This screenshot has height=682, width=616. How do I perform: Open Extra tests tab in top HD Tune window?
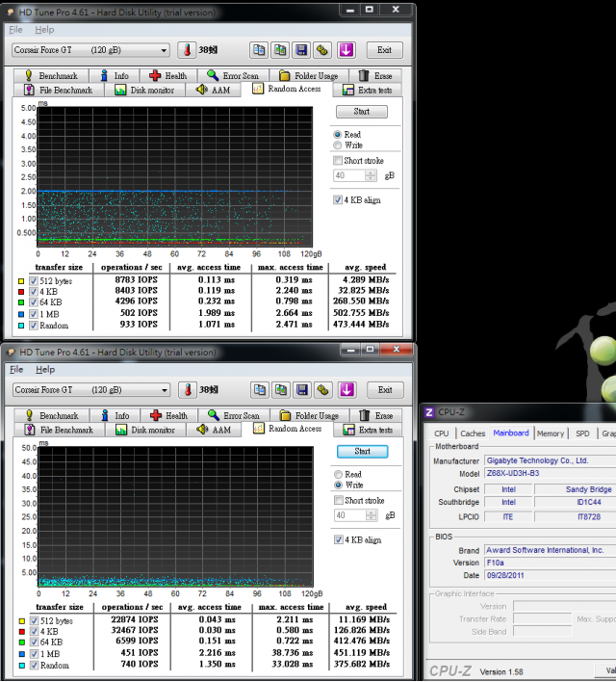click(x=368, y=90)
